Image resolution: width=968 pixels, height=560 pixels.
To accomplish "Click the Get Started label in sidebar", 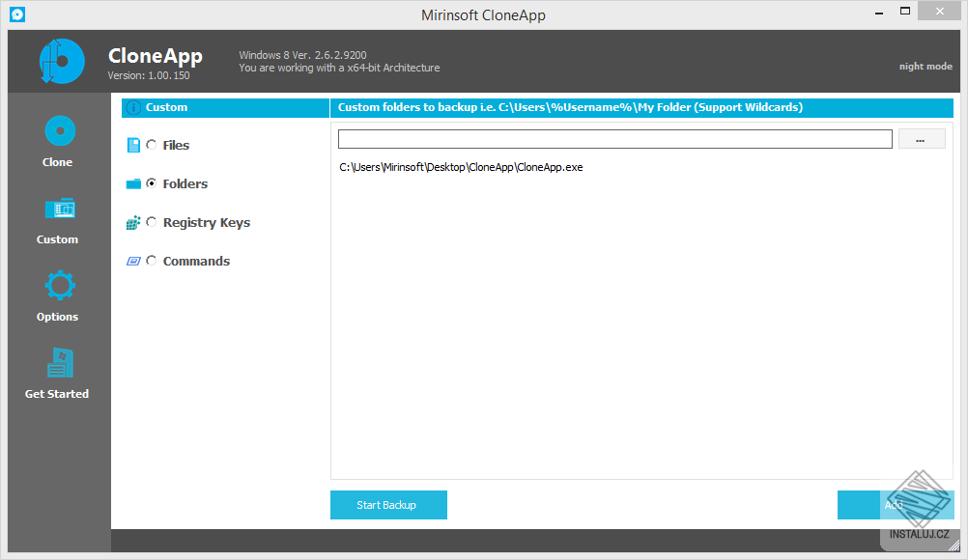I will tap(57, 394).
